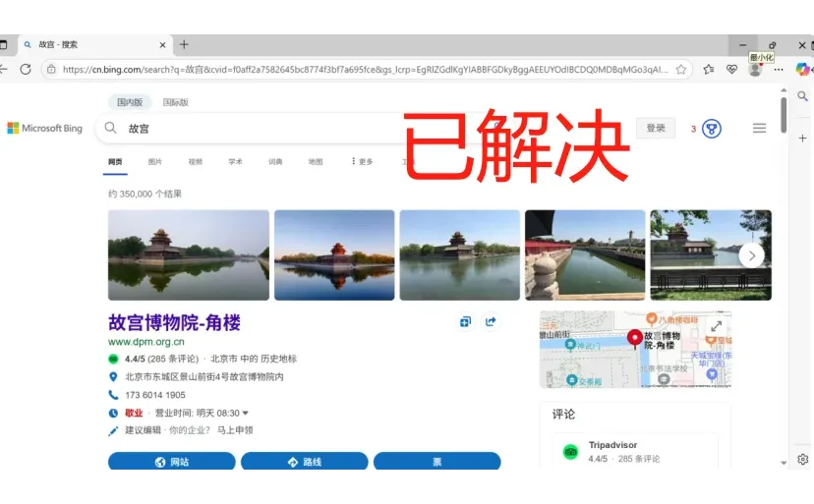
Task: Click red map pin for 故宫博物院-角楼
Action: pos(634,338)
